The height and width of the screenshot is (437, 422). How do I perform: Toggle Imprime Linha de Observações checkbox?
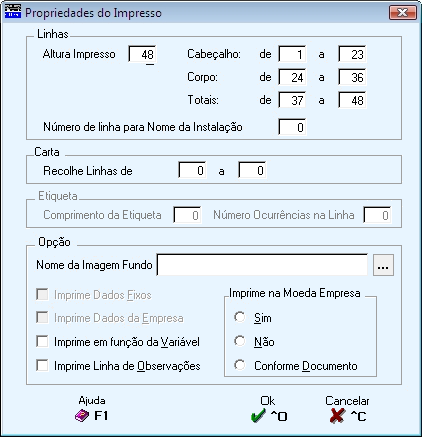42,365
